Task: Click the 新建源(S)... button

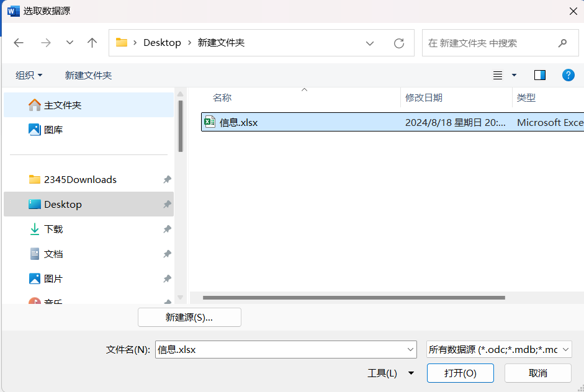Action: (x=189, y=317)
